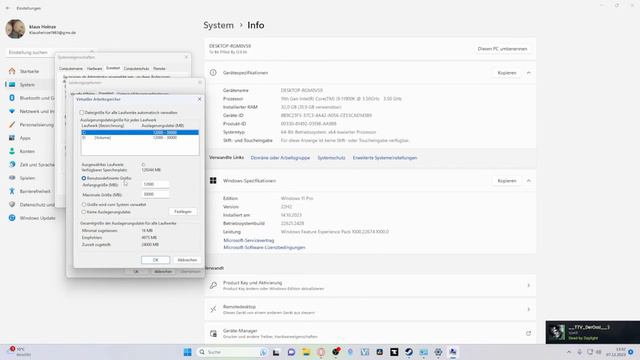Image resolution: width=640 pixels, height=360 pixels.
Task: Switch to Hardware tab in Systemeigenschaften
Action: 94,69
